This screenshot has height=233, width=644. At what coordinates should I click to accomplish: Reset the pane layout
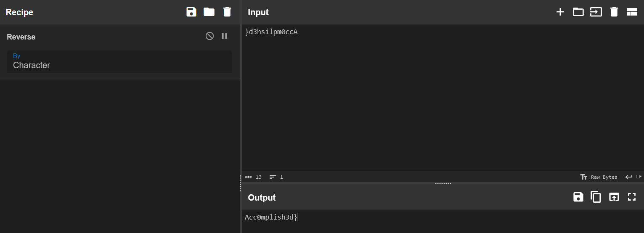point(632,12)
